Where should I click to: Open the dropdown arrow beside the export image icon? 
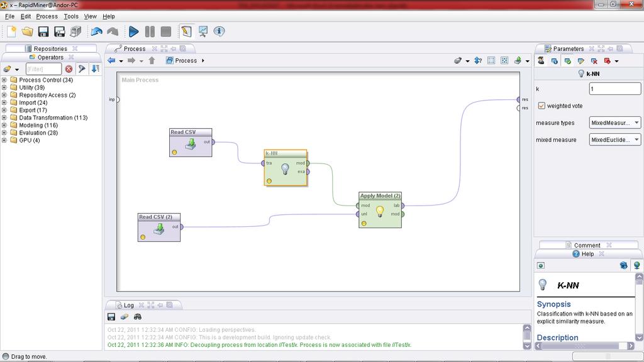(x=528, y=61)
